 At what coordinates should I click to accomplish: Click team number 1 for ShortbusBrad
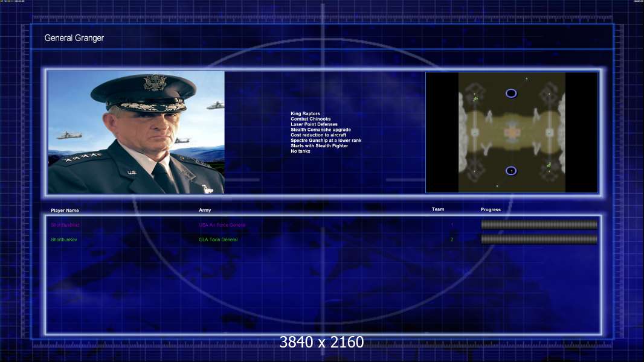click(452, 224)
